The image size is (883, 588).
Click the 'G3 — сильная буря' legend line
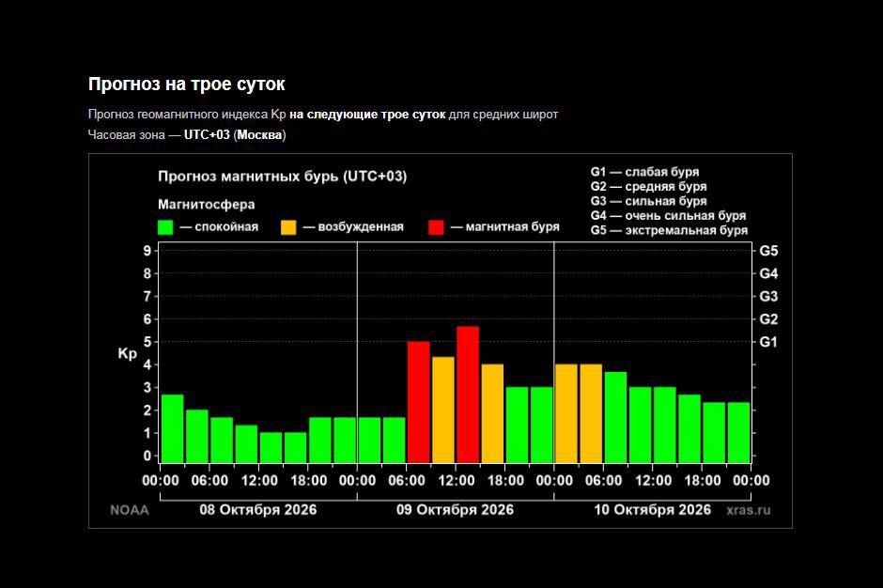pyautogui.click(x=648, y=201)
